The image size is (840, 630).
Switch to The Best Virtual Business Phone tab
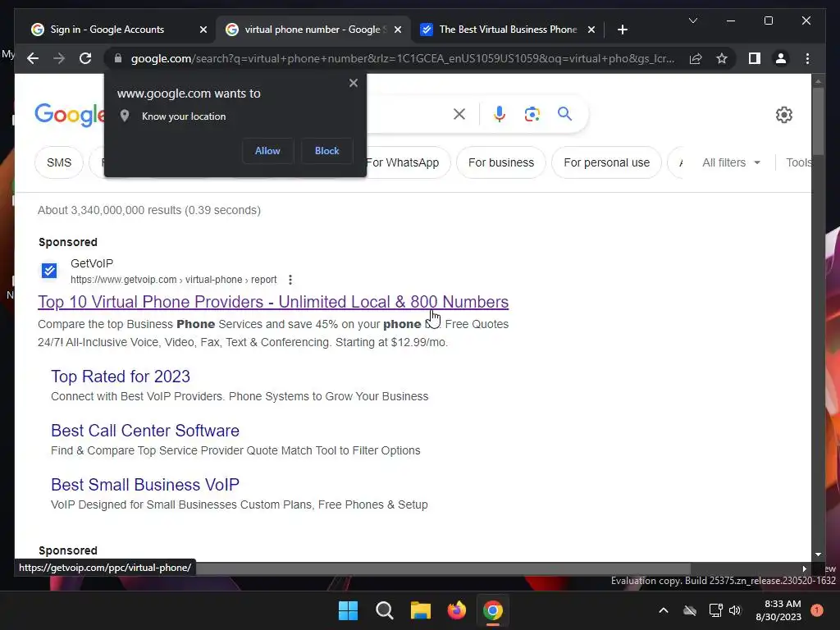click(x=508, y=30)
